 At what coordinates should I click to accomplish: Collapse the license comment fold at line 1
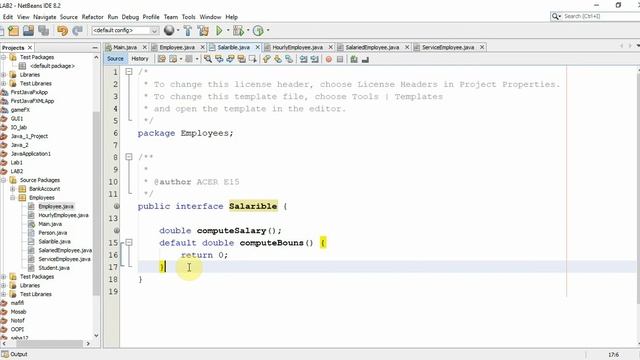[129, 71]
